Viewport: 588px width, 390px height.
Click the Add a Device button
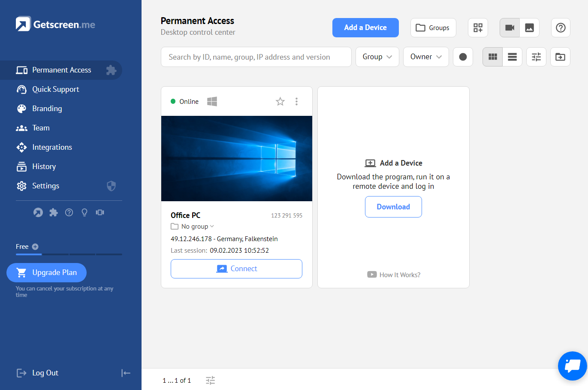[365, 28]
